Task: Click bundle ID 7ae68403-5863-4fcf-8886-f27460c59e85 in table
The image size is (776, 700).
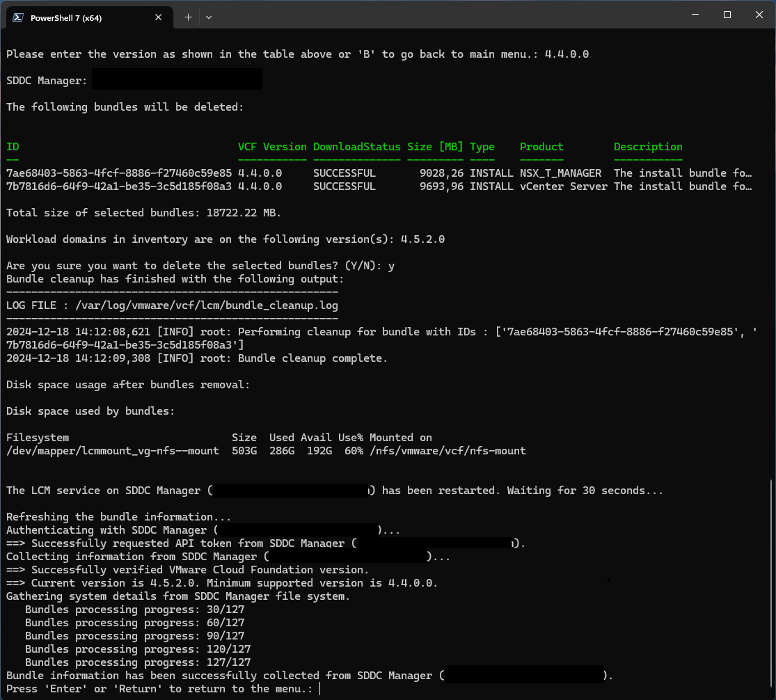Action: 119,173
